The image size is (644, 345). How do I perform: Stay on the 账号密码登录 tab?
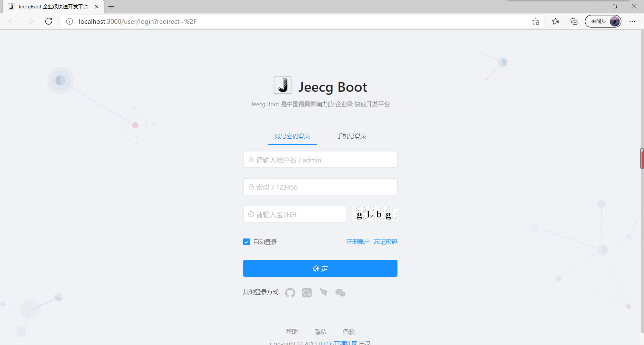click(x=292, y=136)
